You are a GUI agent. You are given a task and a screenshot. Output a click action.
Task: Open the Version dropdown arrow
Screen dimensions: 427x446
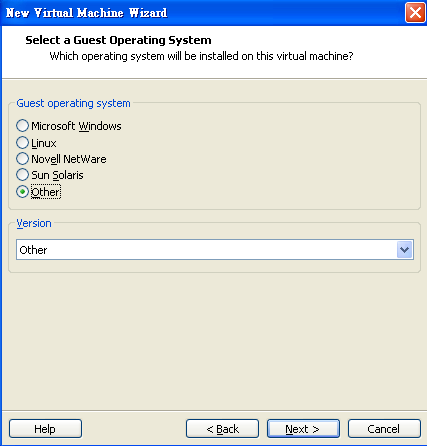click(x=405, y=250)
